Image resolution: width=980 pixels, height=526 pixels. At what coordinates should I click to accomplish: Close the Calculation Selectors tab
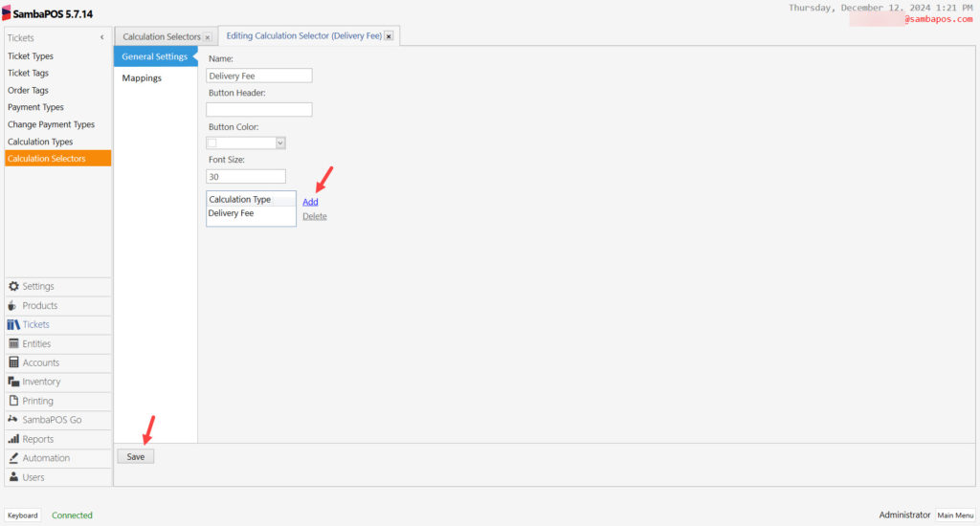(x=208, y=37)
